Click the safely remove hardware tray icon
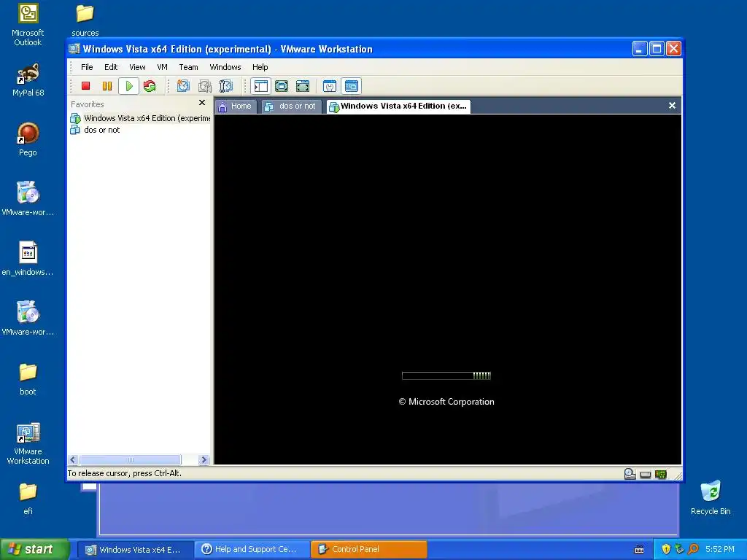Screen dimensions: 747x560 coord(679,549)
